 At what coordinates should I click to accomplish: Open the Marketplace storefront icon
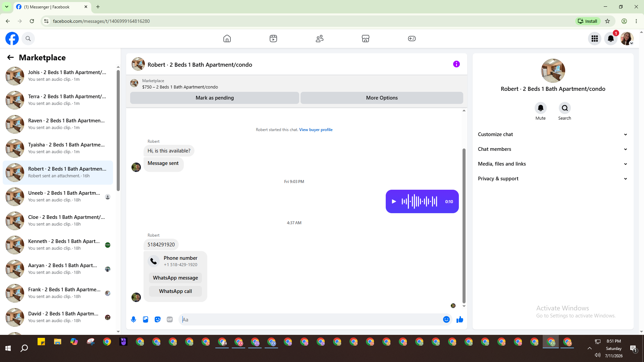pos(366,39)
